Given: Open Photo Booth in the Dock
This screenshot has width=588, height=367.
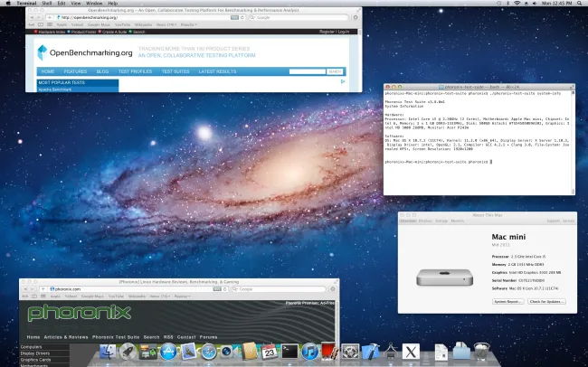Looking at the screenshot, I should [x=330, y=352].
